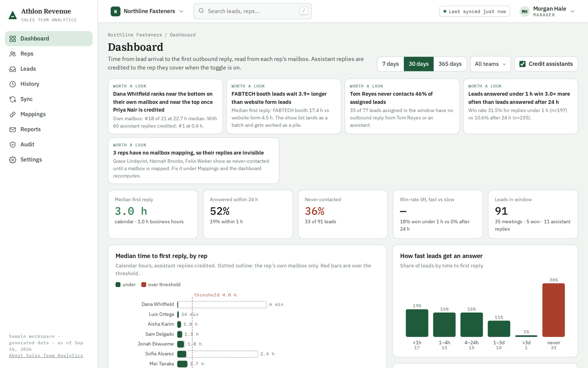Click the over threshold red swatch
The image size is (588, 368).
[x=144, y=285]
